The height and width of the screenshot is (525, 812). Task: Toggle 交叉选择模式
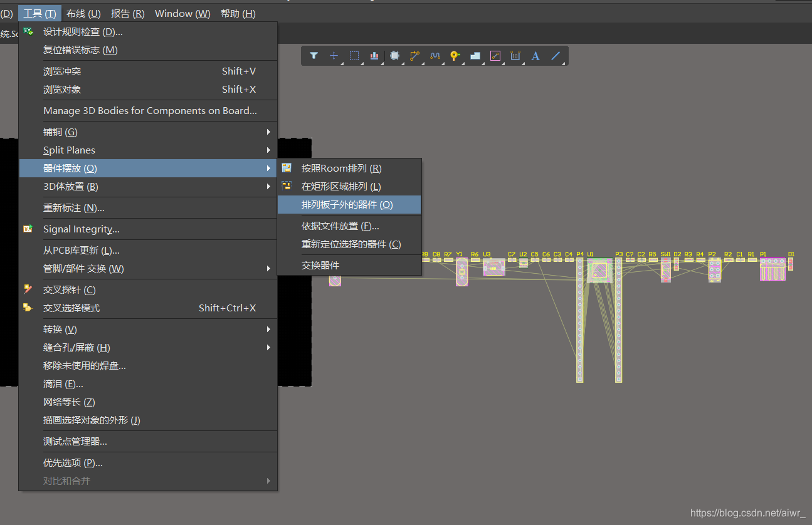pyautogui.click(x=148, y=308)
